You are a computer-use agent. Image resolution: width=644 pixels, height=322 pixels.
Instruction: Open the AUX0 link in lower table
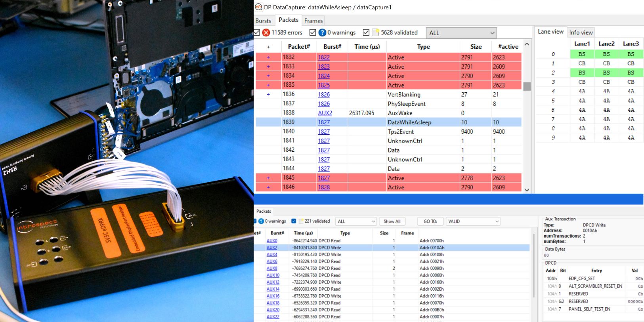[x=272, y=241]
